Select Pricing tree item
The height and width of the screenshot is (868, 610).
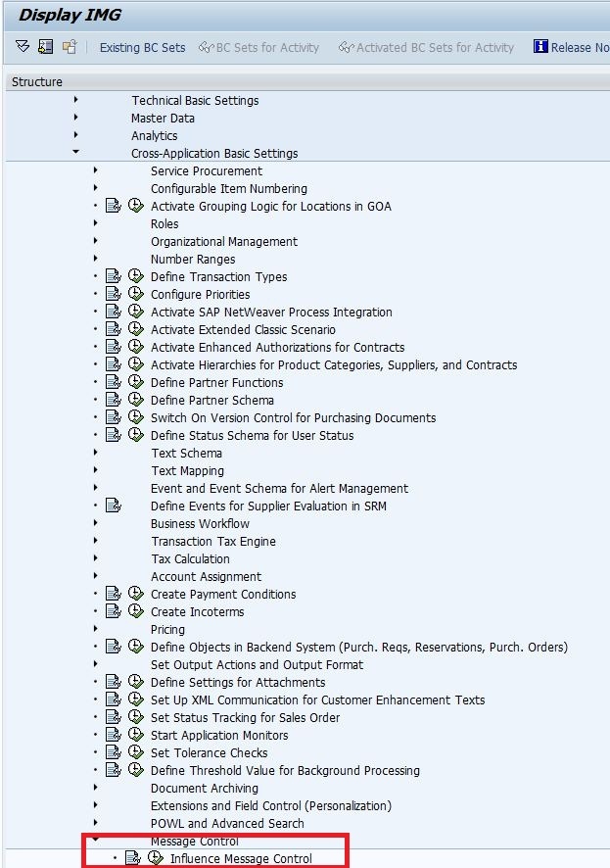167,629
